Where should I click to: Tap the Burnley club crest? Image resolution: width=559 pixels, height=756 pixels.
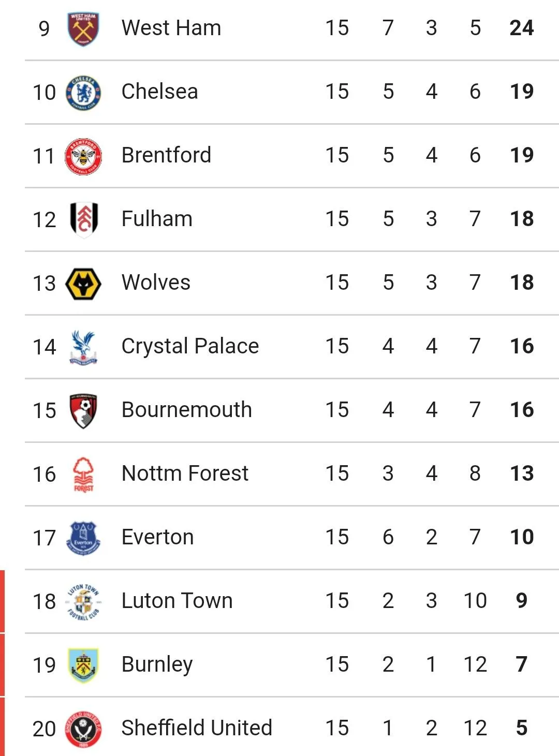(83, 665)
